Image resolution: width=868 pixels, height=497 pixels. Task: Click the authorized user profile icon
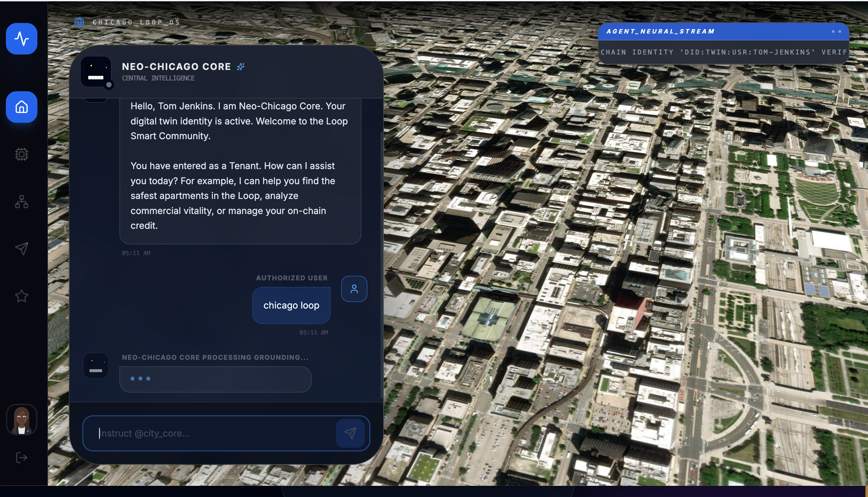point(354,289)
